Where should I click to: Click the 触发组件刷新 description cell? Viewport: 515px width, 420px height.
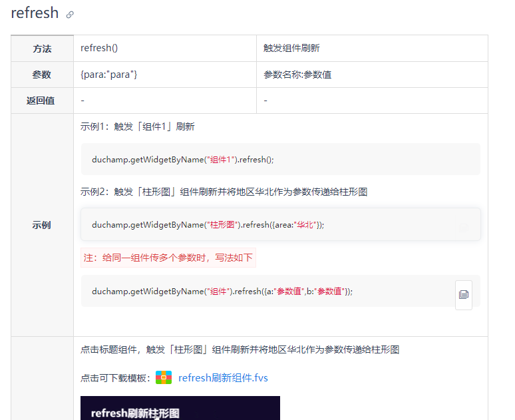[x=372, y=49]
